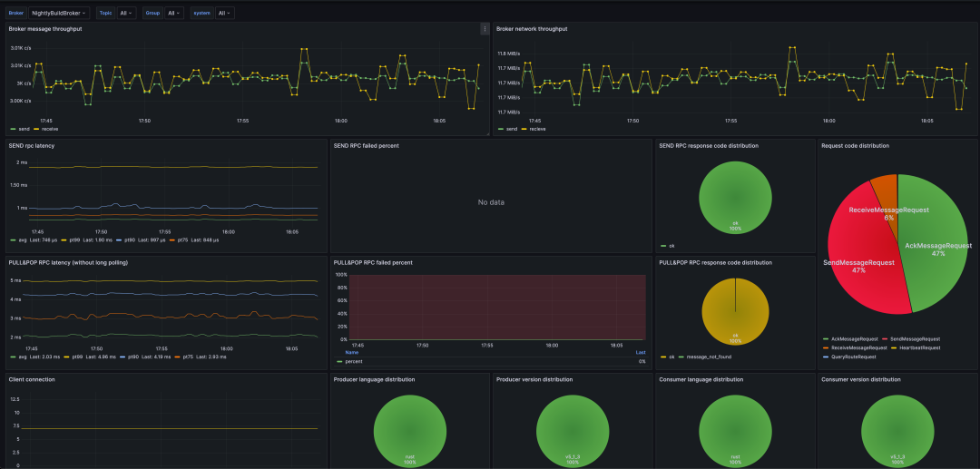Click avg color marker in SEND rpc latency legend
Image resolution: width=980 pixels, height=469 pixels.
(13, 239)
